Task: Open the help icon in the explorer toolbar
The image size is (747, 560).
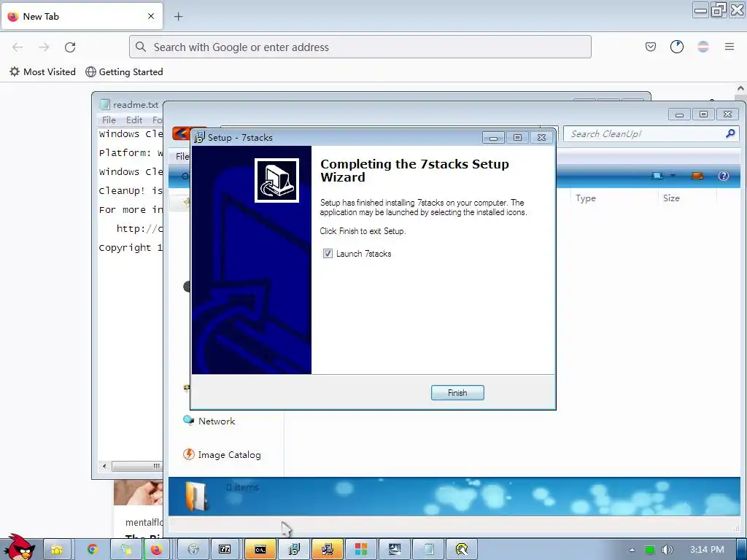Action: pos(723,176)
